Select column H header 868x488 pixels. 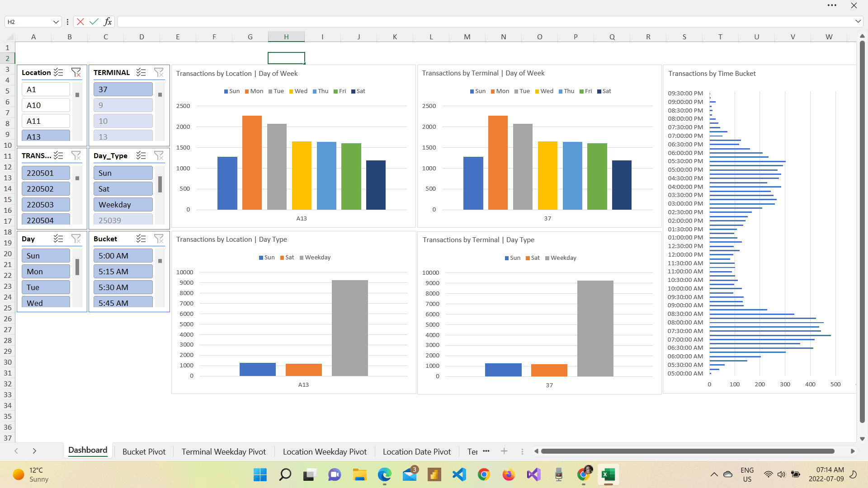tap(286, 37)
